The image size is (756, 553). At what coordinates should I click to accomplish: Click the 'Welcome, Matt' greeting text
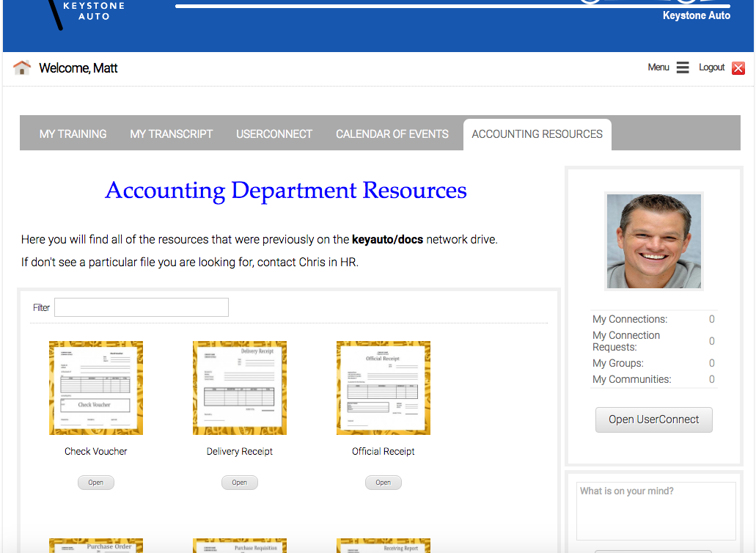[78, 68]
